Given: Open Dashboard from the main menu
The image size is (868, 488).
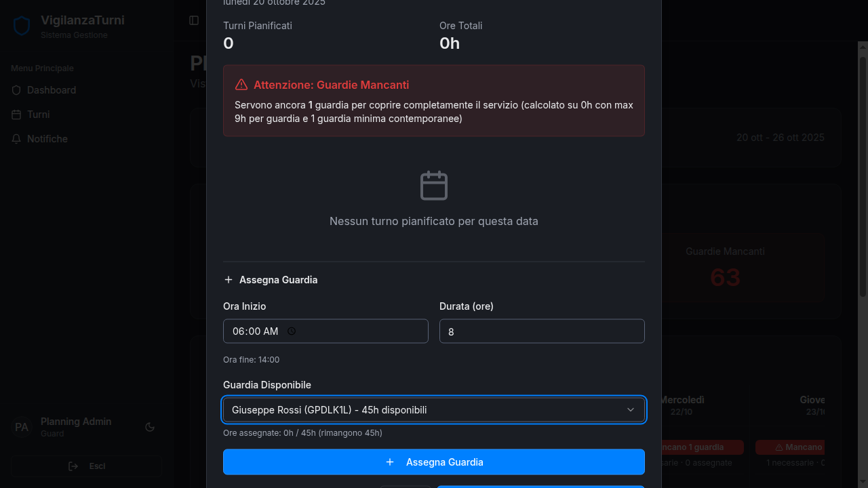Looking at the screenshot, I should pos(52,90).
